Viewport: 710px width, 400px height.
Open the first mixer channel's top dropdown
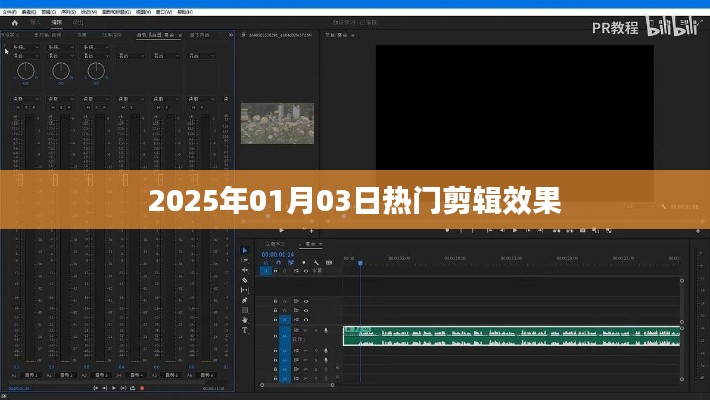(x=24, y=47)
